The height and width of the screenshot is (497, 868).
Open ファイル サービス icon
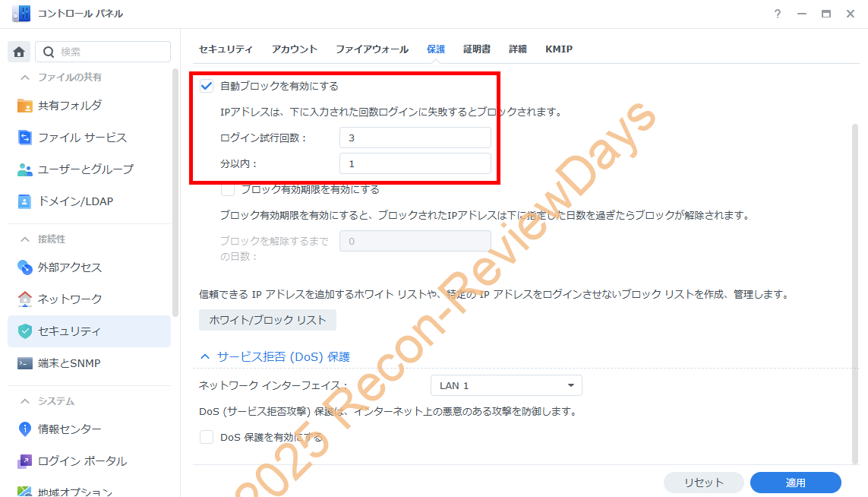[25, 138]
